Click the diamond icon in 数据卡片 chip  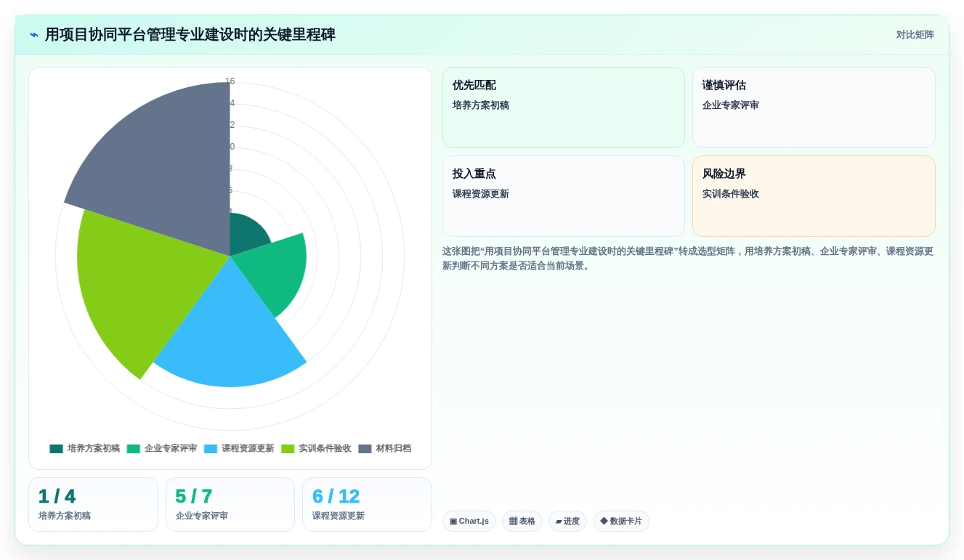coord(604,522)
